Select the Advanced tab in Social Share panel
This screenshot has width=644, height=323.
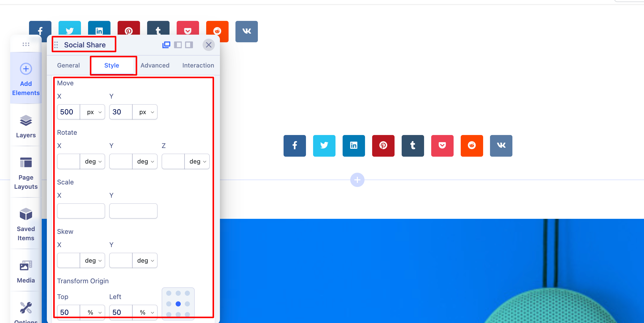155,65
